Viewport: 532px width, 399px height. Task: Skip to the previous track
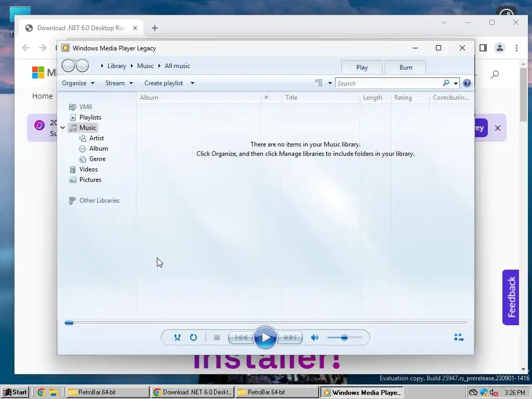241,337
